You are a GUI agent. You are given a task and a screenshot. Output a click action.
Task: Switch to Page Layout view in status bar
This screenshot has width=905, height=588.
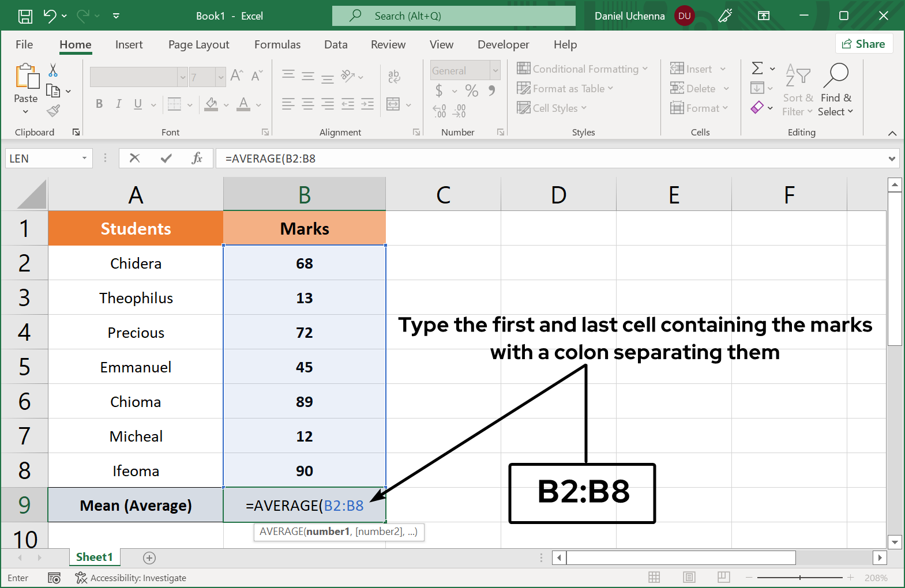(689, 577)
